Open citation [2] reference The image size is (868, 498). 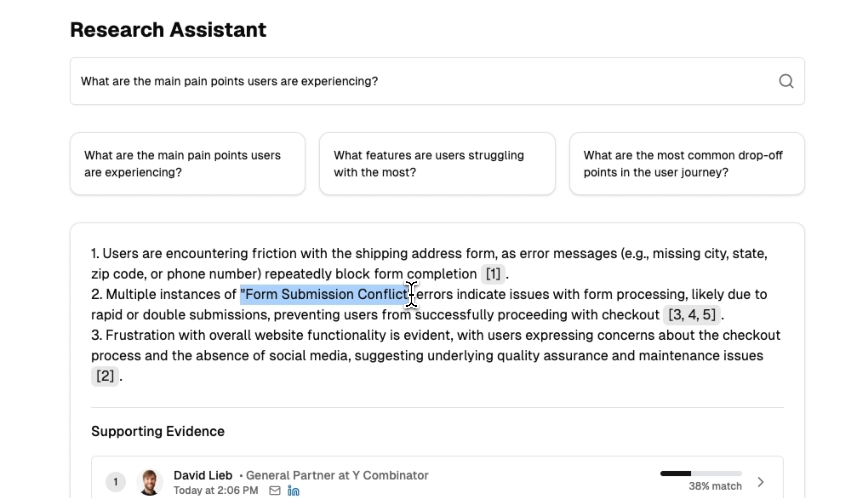[105, 376]
